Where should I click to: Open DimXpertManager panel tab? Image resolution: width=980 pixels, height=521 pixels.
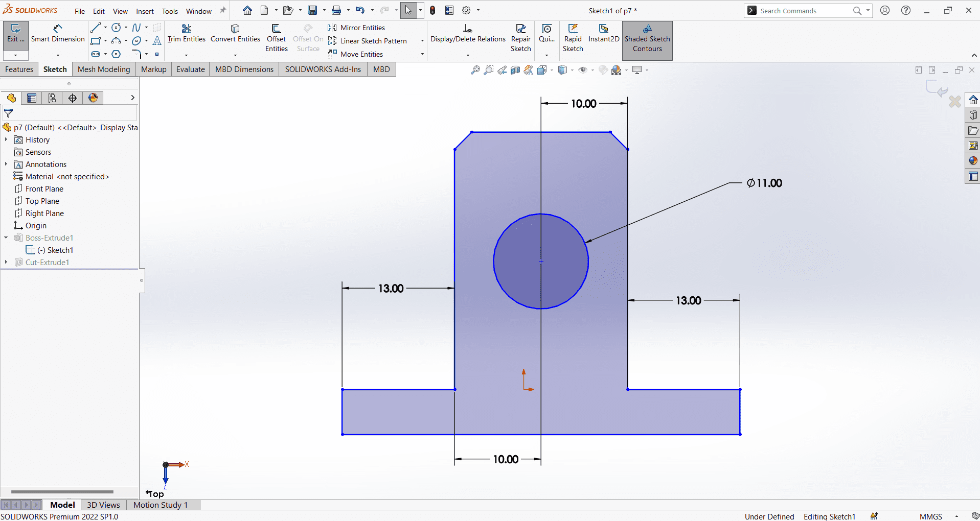73,98
